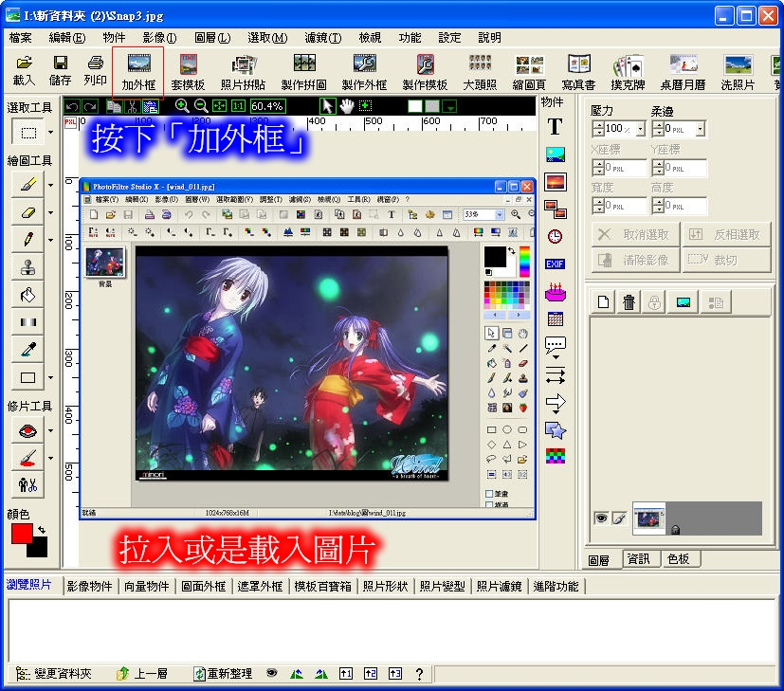Open the 圖層(L) menu
Viewport: 784px width, 691px height.
pos(212,38)
